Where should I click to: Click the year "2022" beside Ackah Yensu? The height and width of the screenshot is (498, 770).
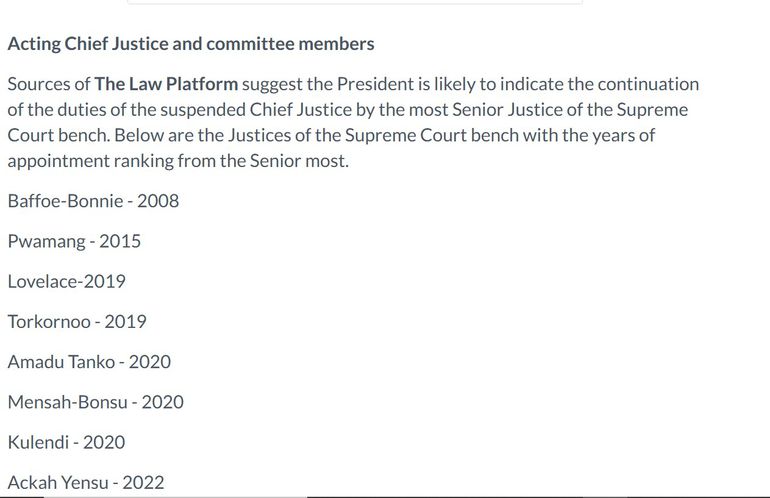click(x=143, y=483)
